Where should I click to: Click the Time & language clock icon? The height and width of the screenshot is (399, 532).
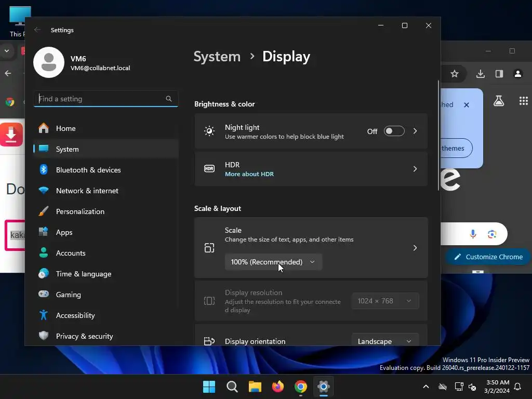(x=44, y=273)
